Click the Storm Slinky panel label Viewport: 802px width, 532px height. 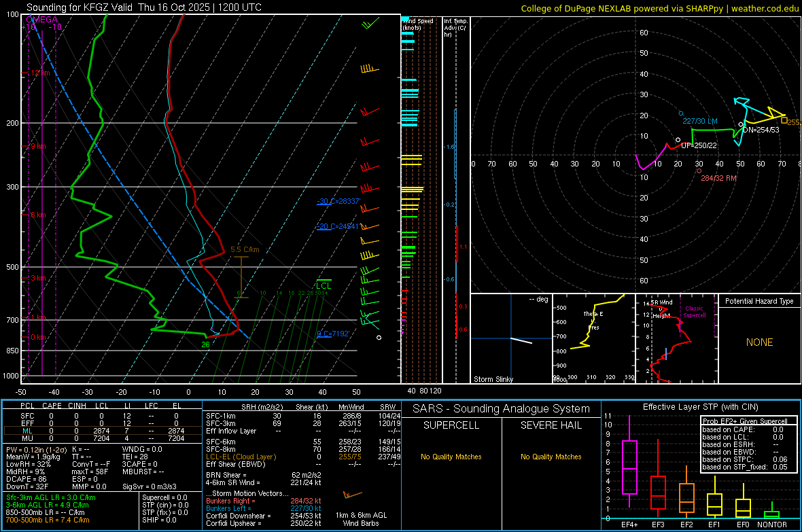pos(493,379)
